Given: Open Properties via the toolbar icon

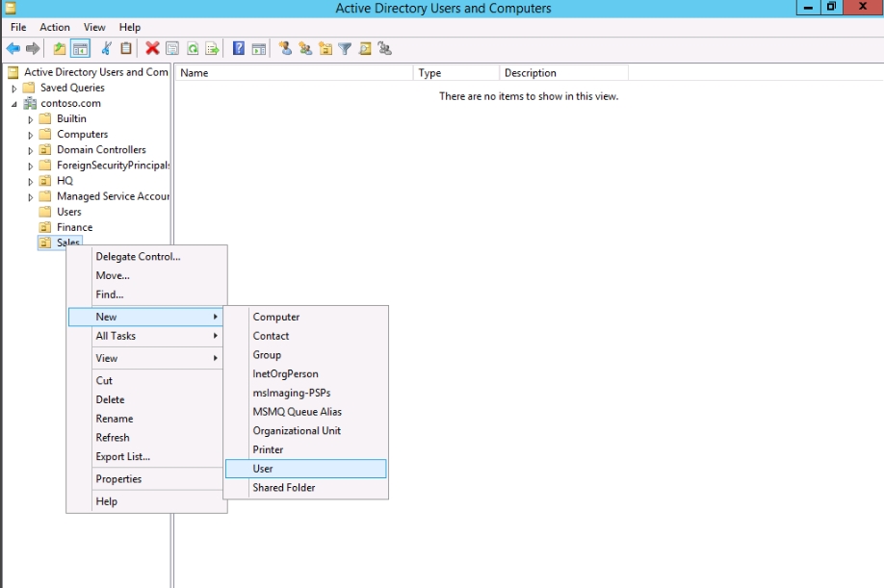Looking at the screenshot, I should coord(172,49).
